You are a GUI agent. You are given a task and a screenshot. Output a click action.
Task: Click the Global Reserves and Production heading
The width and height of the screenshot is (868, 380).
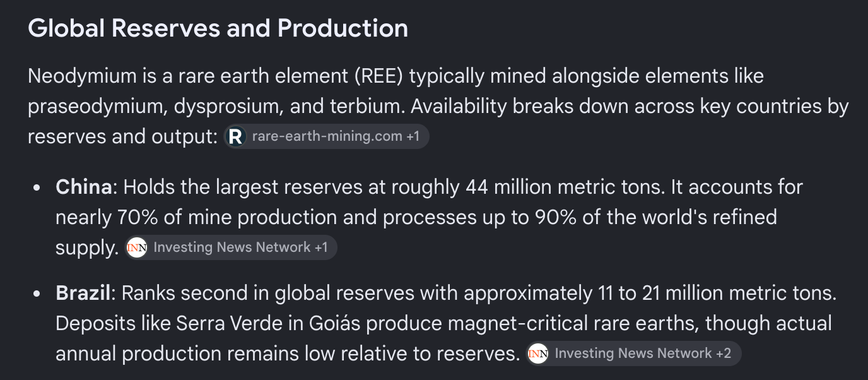click(218, 28)
